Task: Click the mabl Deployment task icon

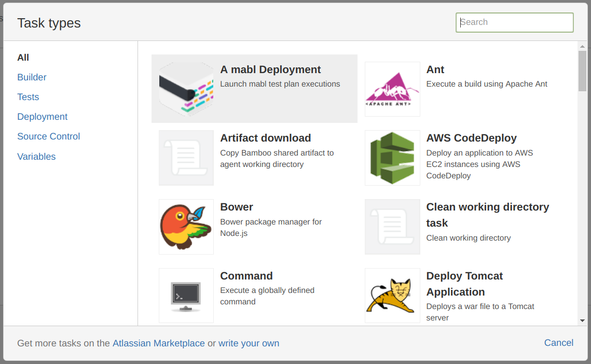Action: pyautogui.click(x=186, y=89)
